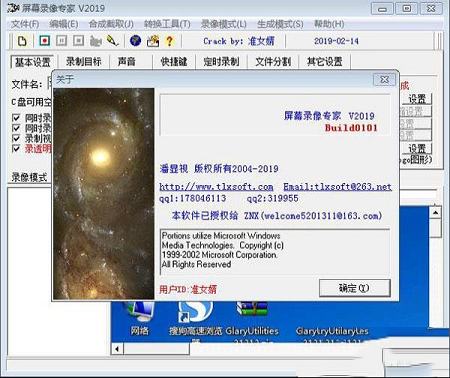
Task: Open the 编辑(E) menu
Action: [64, 24]
